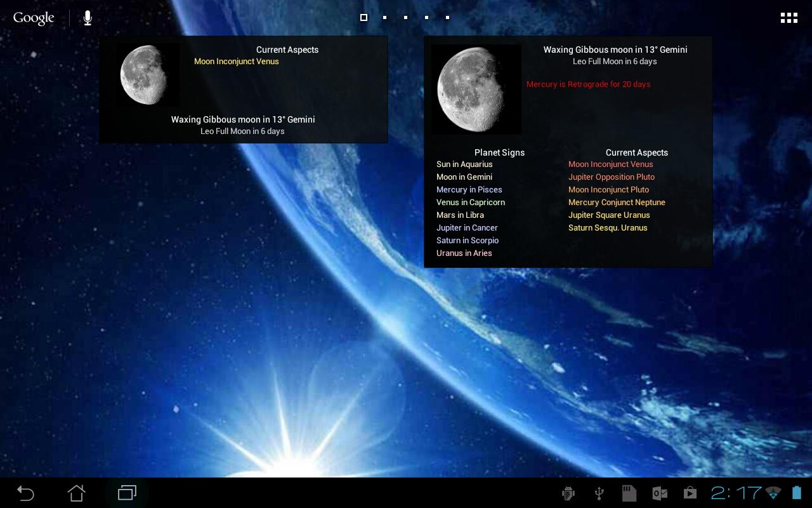Tap the 2:17 clock in status bar

pos(736,493)
